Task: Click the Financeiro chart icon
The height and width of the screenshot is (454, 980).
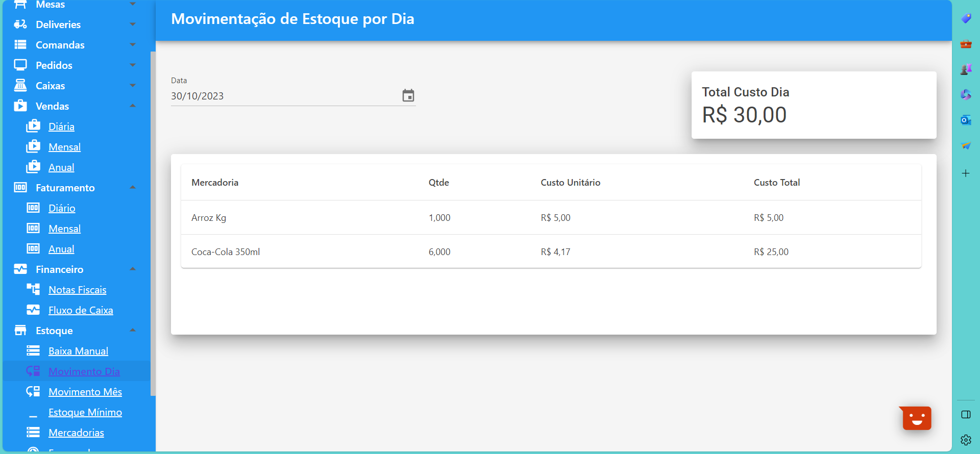Action: (20, 269)
